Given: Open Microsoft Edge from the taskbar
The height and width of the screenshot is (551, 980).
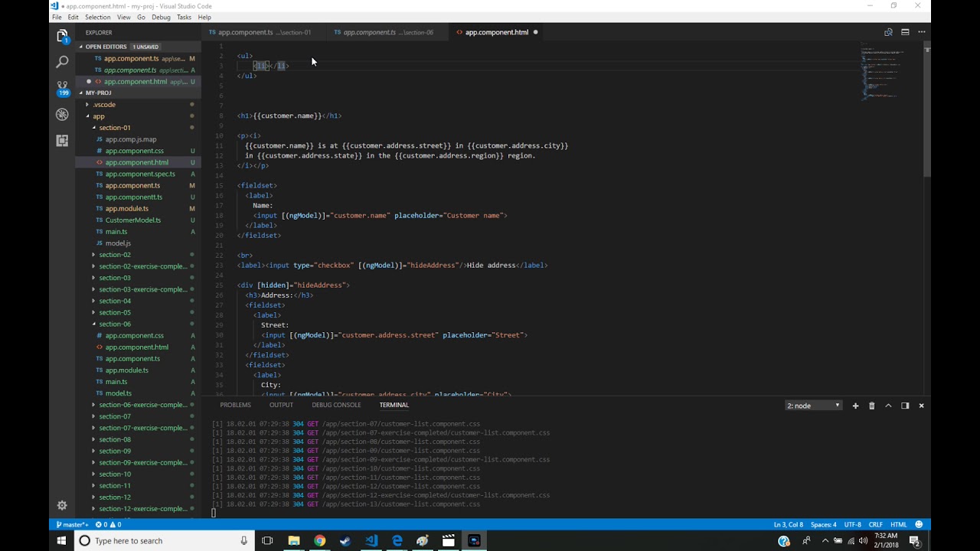Looking at the screenshot, I should coord(397,540).
